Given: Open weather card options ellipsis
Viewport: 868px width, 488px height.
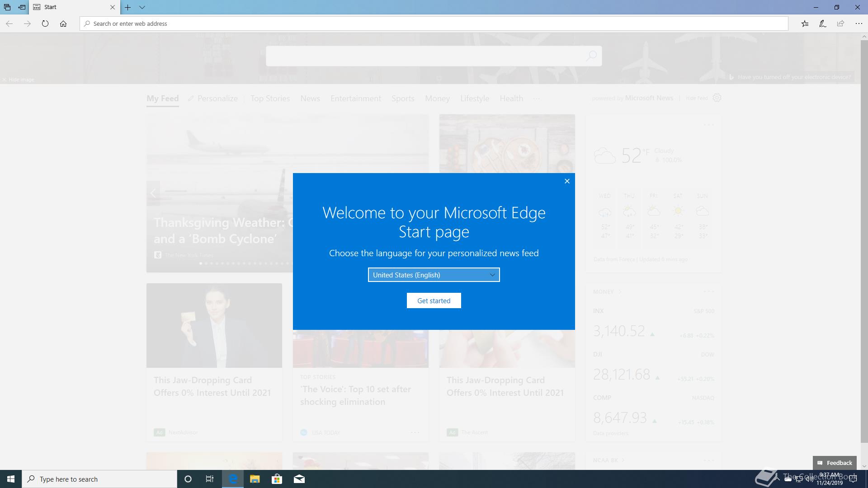Looking at the screenshot, I should tap(709, 125).
